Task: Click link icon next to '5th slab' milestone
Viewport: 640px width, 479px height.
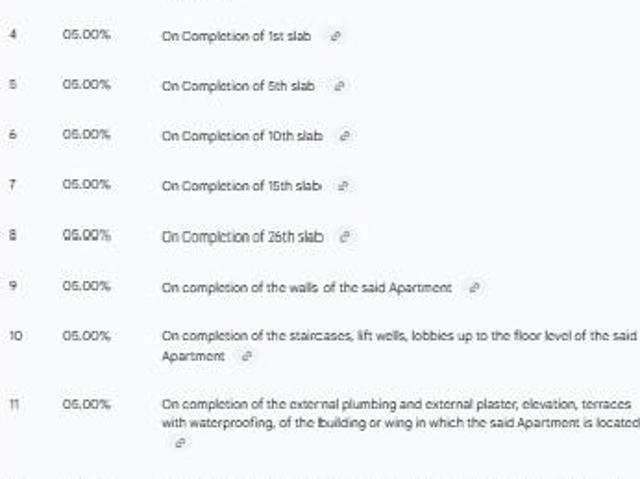Action: [339, 86]
